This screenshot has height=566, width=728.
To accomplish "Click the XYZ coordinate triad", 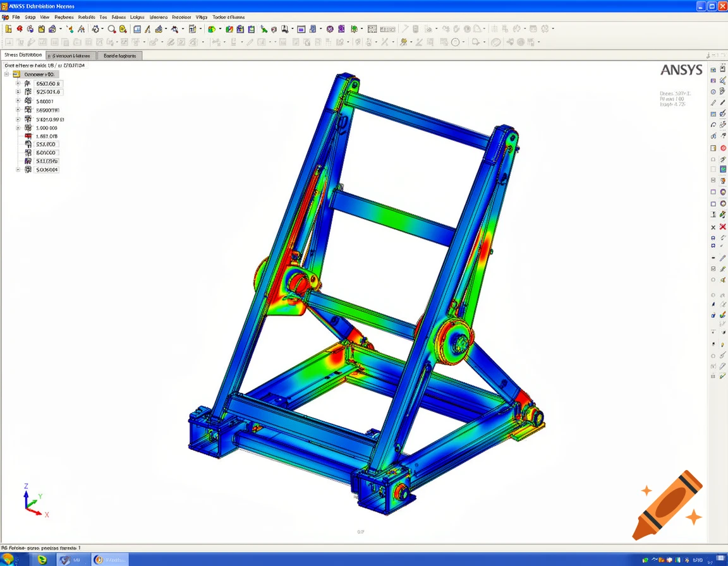I will (x=35, y=501).
